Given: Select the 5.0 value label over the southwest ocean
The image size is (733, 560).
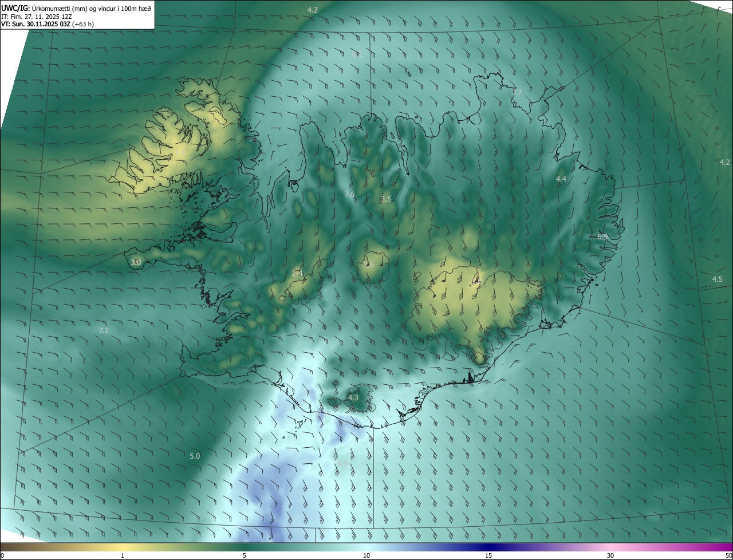Looking at the screenshot, I should point(195,456).
